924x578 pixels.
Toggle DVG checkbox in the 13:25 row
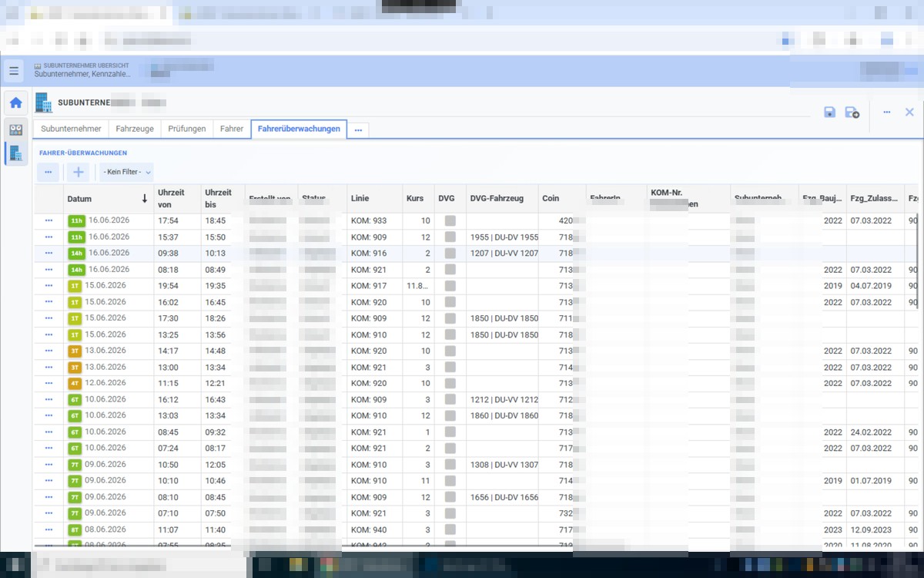(450, 334)
